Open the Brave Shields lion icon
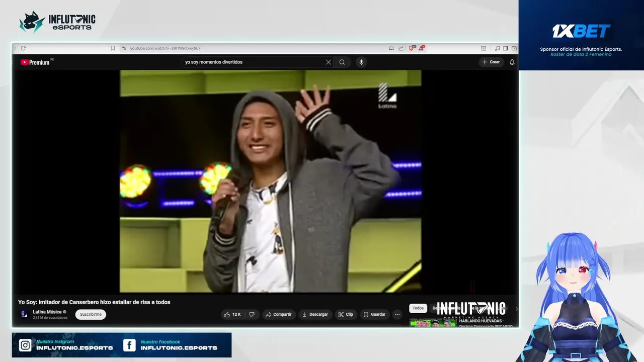 click(x=412, y=48)
